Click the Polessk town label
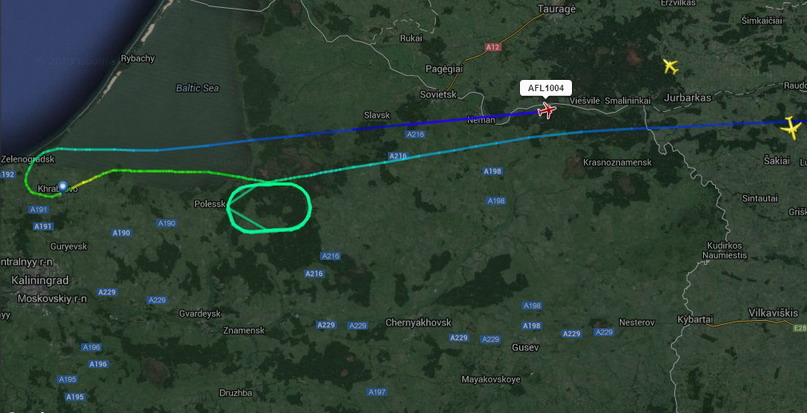Viewport: 807px width, 413px height. (x=210, y=204)
